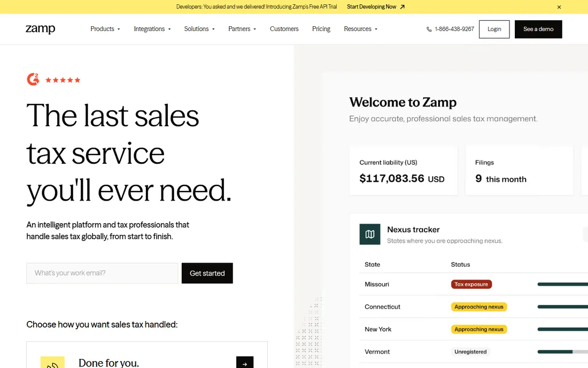
Task: Click the Filings 9 this month card
Action: coord(520,171)
